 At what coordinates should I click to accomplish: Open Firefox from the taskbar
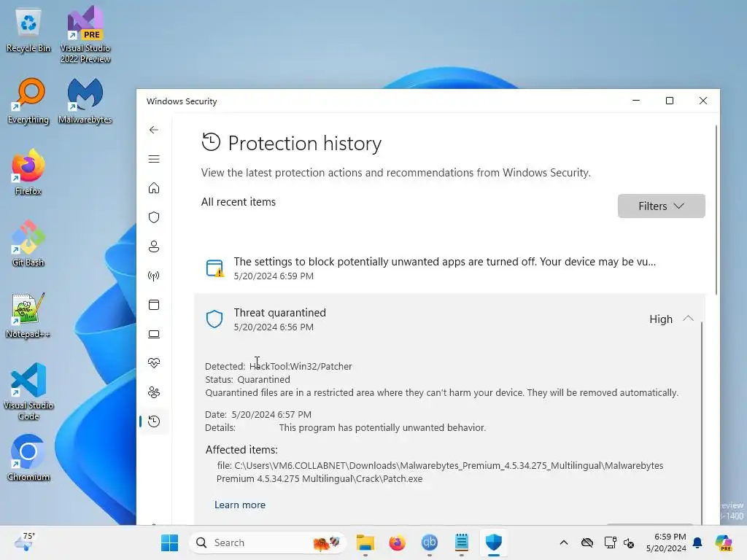pos(398,542)
